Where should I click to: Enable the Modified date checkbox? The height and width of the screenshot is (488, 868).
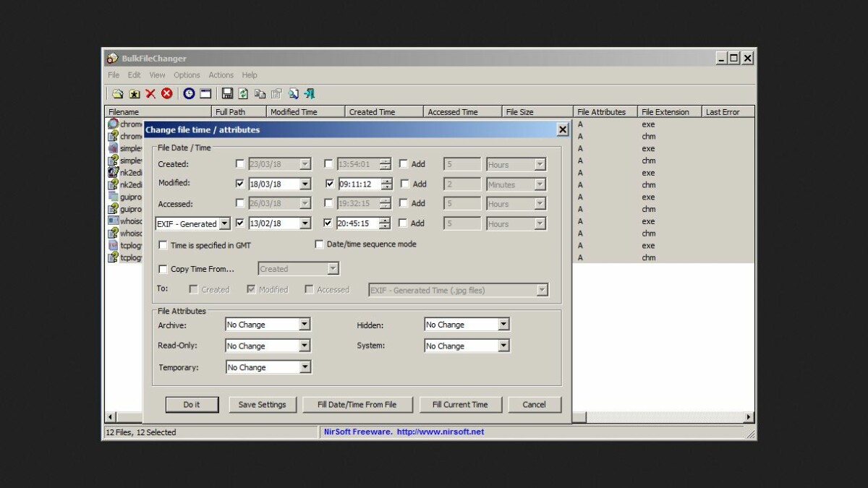click(x=239, y=184)
